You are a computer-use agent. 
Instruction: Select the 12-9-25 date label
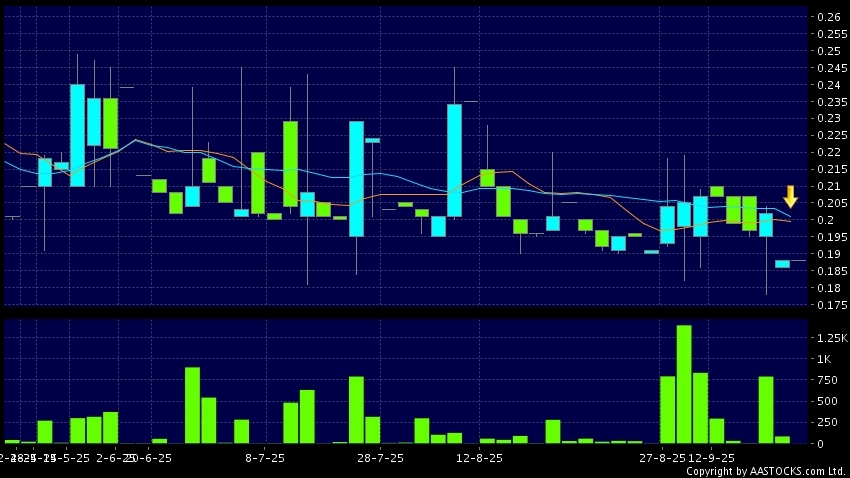711,458
